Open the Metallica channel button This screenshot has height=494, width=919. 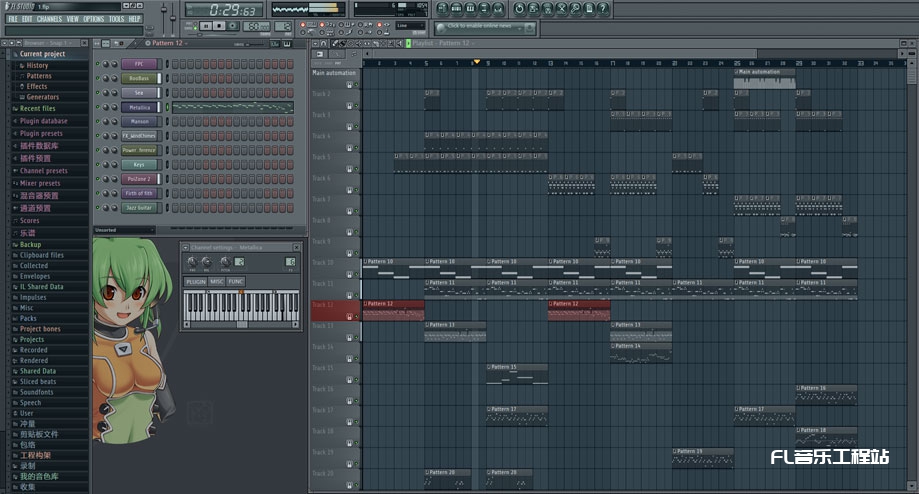(139, 107)
